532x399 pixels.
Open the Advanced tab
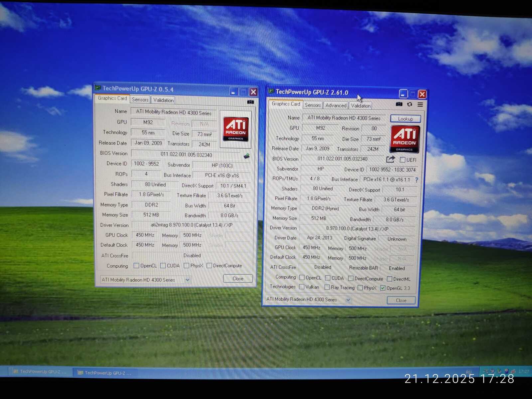336,105
